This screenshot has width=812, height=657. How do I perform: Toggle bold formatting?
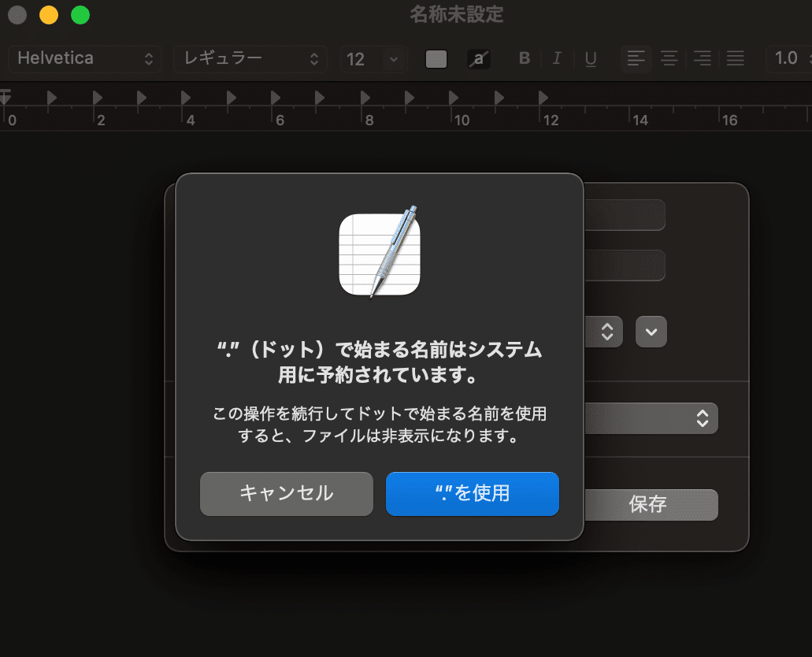coord(524,58)
